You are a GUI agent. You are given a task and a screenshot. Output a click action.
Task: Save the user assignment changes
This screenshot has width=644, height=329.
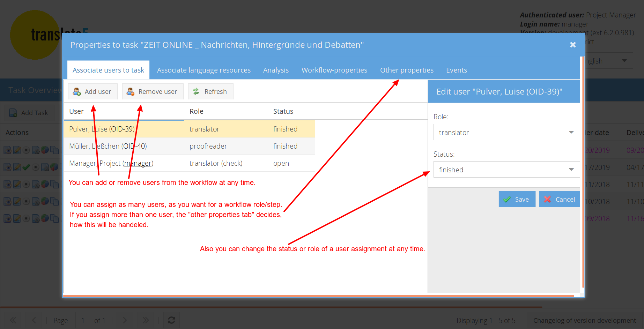(517, 199)
